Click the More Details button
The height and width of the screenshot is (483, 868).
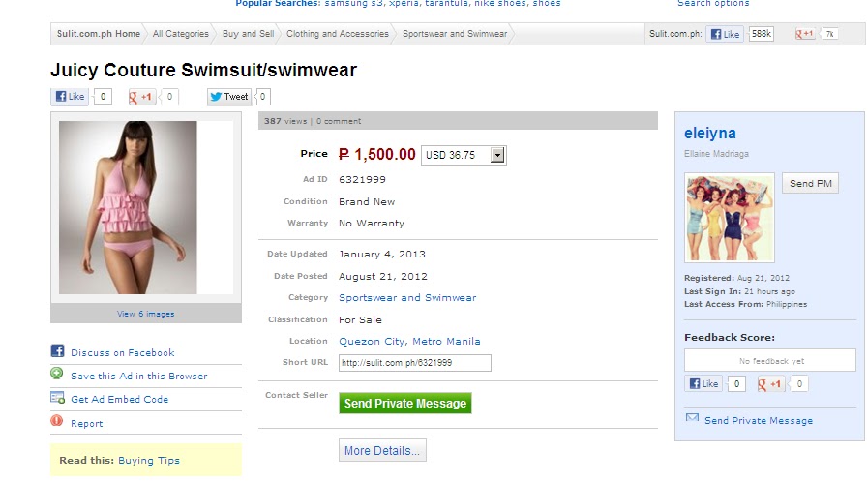[382, 450]
